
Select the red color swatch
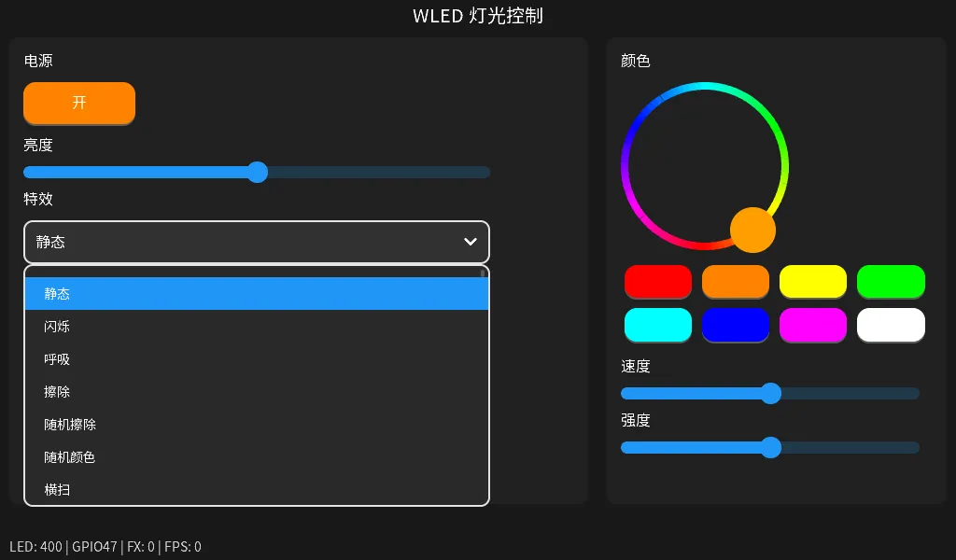pos(658,282)
